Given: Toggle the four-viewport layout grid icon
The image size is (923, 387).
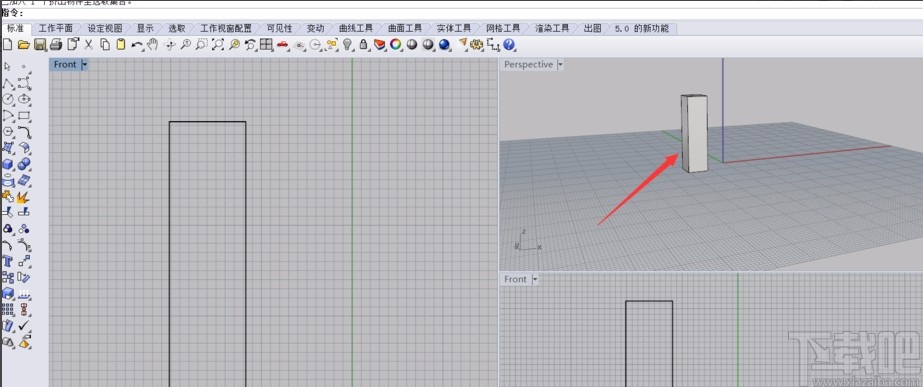Looking at the screenshot, I should coord(266,44).
